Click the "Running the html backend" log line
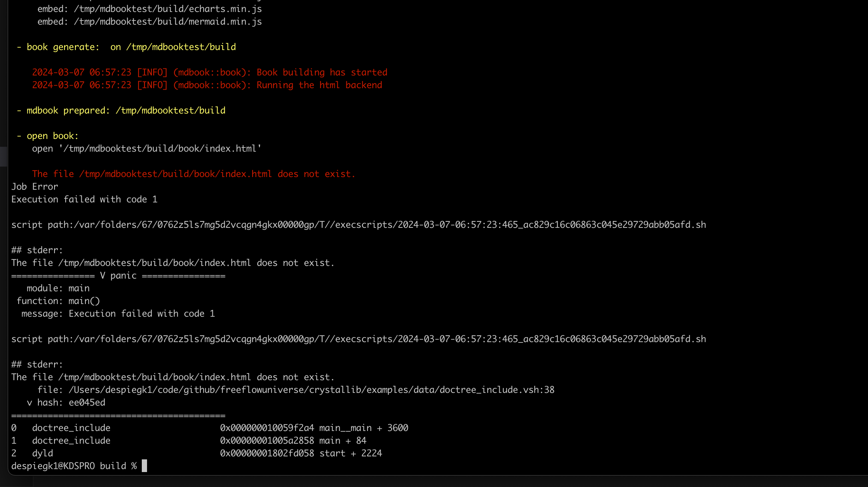 [207, 85]
